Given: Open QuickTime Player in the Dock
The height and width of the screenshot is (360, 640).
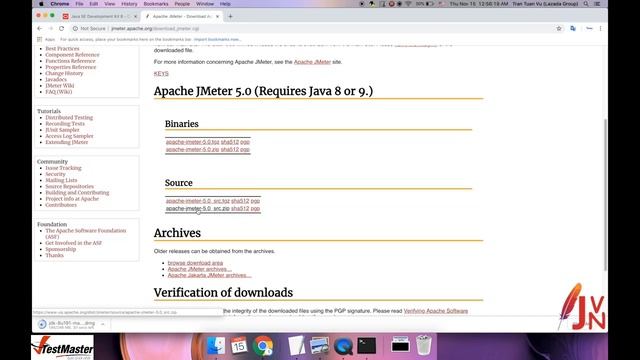Looking at the screenshot, I should click(343, 346).
